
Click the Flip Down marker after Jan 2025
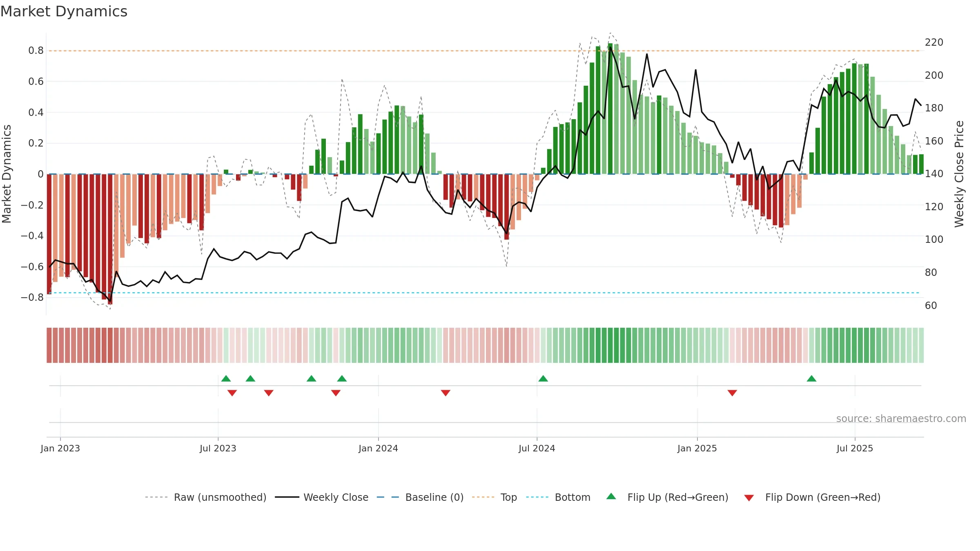[732, 393]
